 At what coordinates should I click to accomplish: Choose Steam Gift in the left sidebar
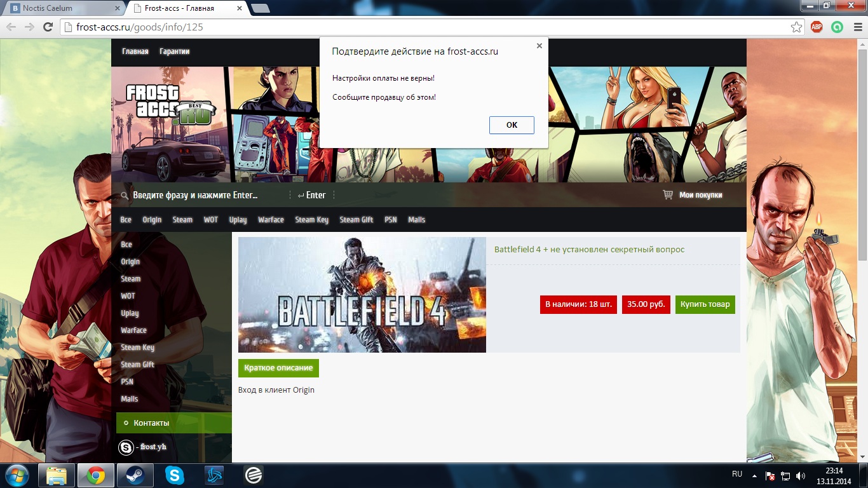[138, 365]
